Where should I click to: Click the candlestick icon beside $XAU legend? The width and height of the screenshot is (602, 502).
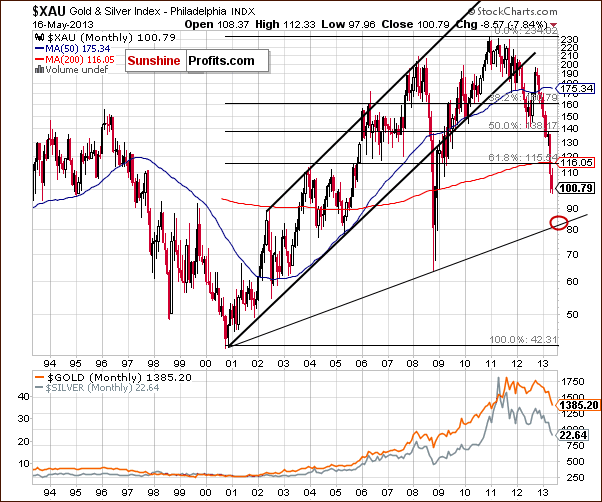(40, 38)
